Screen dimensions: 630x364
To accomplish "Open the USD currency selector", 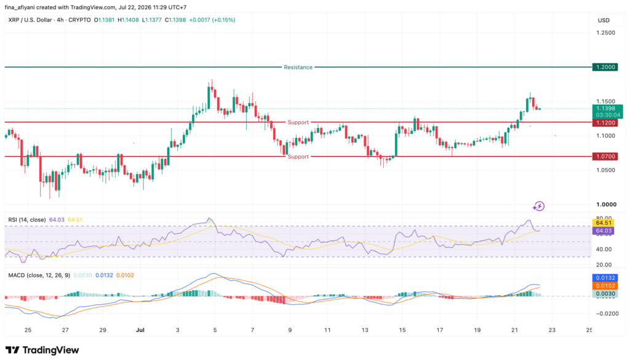I will [x=604, y=20].
